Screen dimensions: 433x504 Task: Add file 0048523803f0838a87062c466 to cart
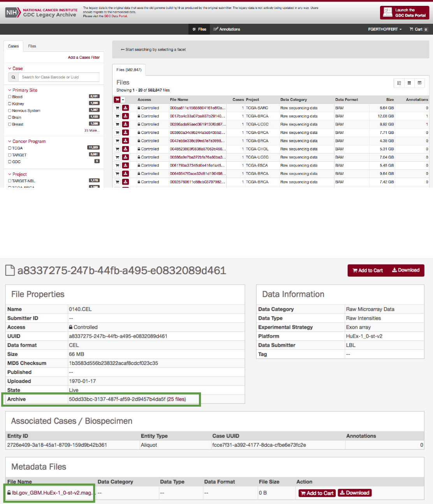pyautogui.click(x=117, y=149)
